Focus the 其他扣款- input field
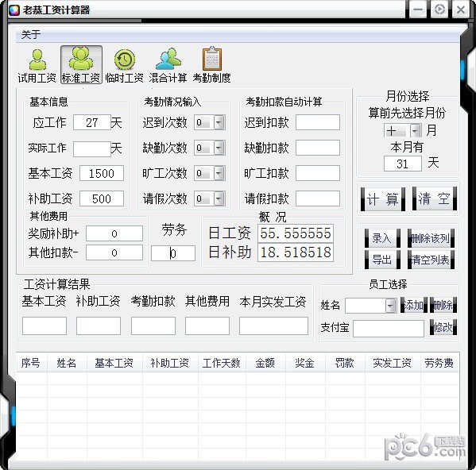Screen dimensions: 476x470 [114, 252]
